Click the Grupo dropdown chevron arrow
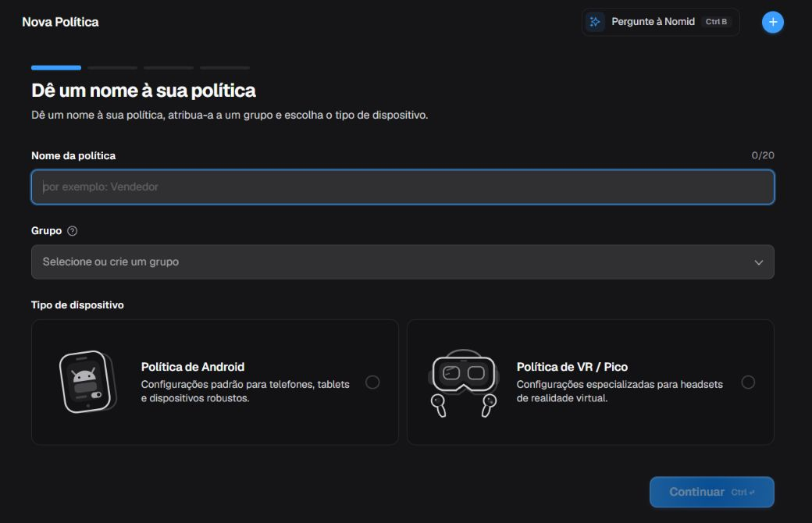812x523 pixels. tap(758, 262)
